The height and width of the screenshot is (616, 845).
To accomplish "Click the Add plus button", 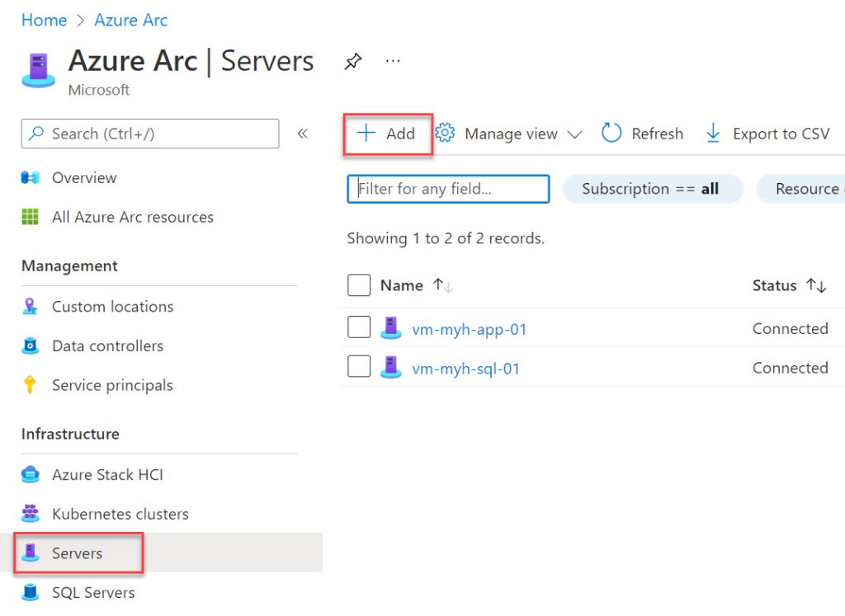I will [x=386, y=134].
